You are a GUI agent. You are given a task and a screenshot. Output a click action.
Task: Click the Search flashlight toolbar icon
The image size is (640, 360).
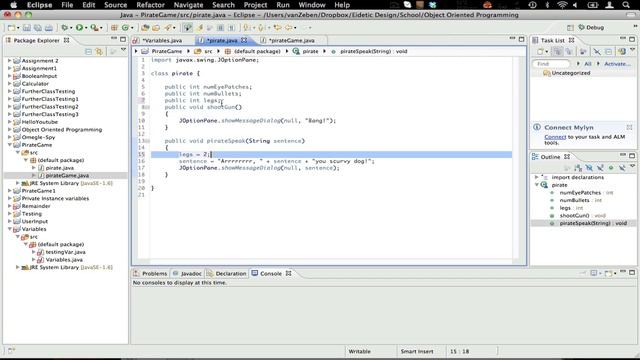(x=168, y=28)
